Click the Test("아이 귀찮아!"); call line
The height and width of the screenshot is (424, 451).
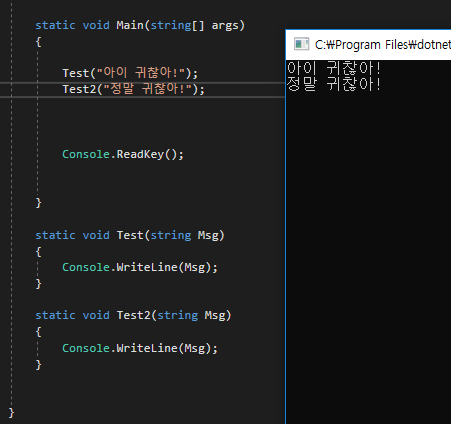[130, 73]
